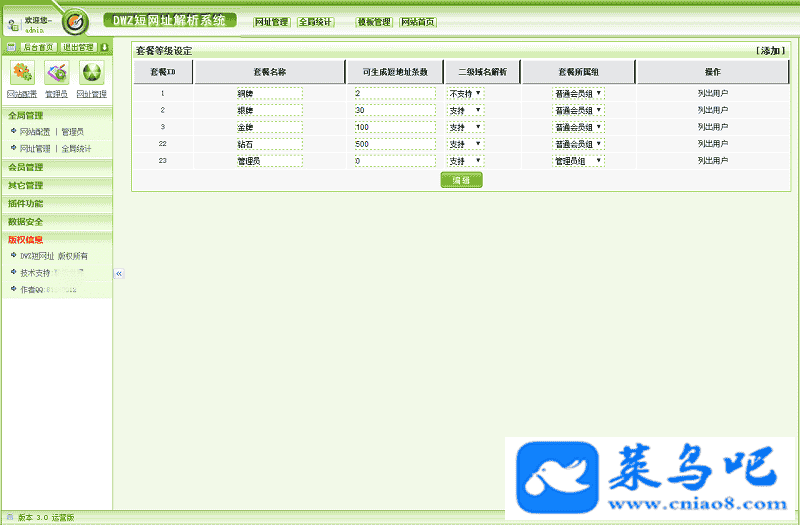Open the 套餐所属组 dropdown in the 钻石 row
This screenshot has width=800, height=525.
coord(578,144)
